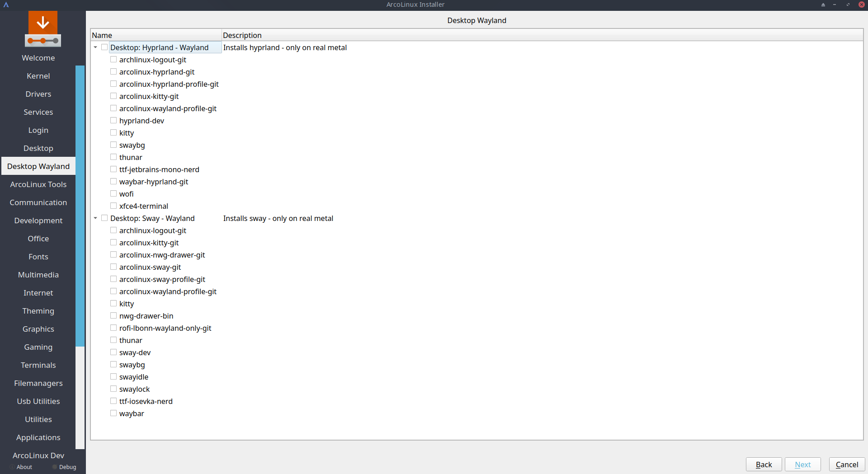Click the Name column header

[x=156, y=35]
